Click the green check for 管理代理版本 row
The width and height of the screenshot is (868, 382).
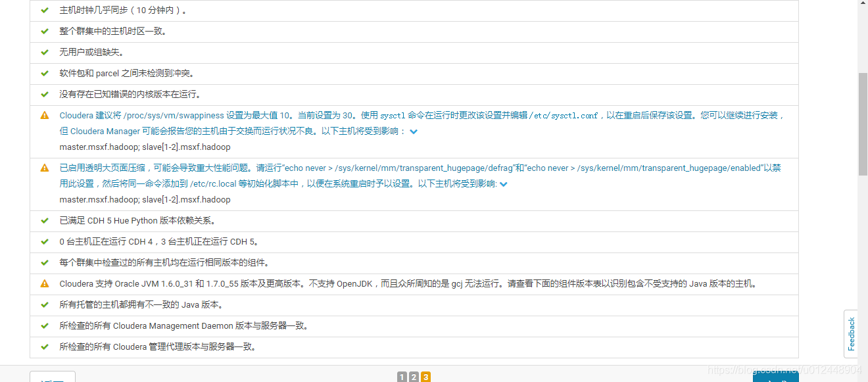45,347
